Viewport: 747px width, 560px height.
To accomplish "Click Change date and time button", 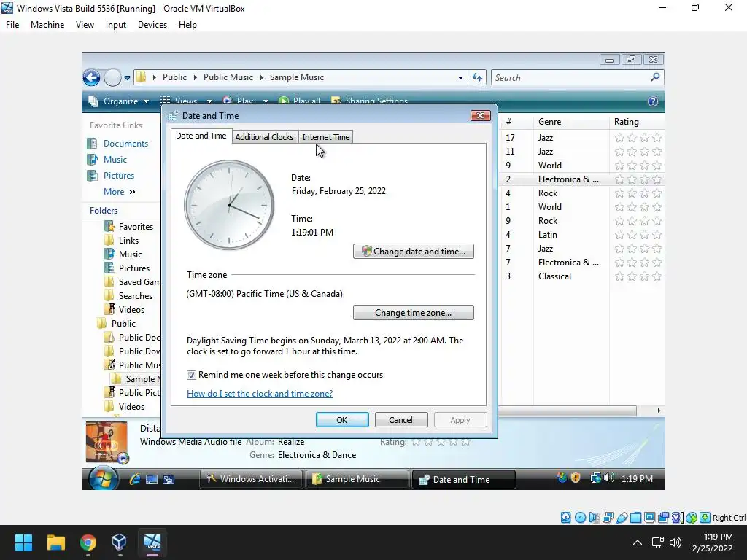I will pyautogui.click(x=414, y=252).
